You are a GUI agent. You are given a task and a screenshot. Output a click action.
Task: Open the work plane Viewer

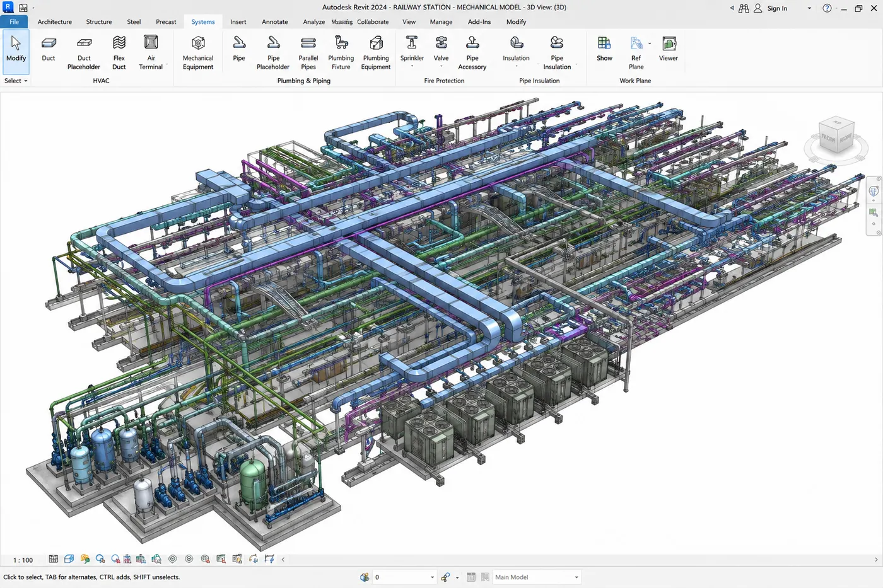(669, 49)
